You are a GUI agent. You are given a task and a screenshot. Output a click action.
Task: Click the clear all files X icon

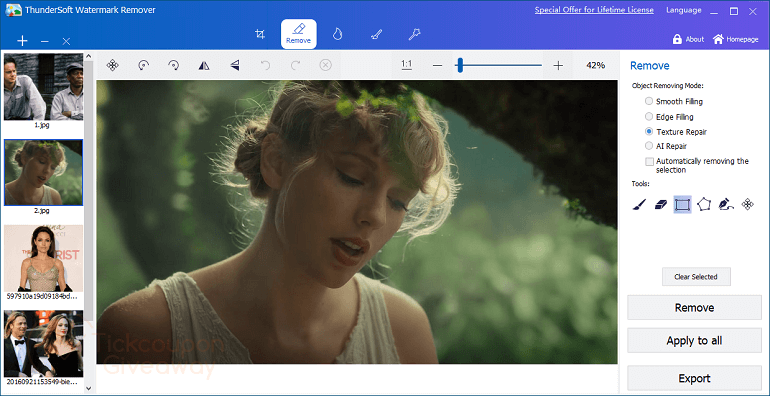click(x=66, y=41)
